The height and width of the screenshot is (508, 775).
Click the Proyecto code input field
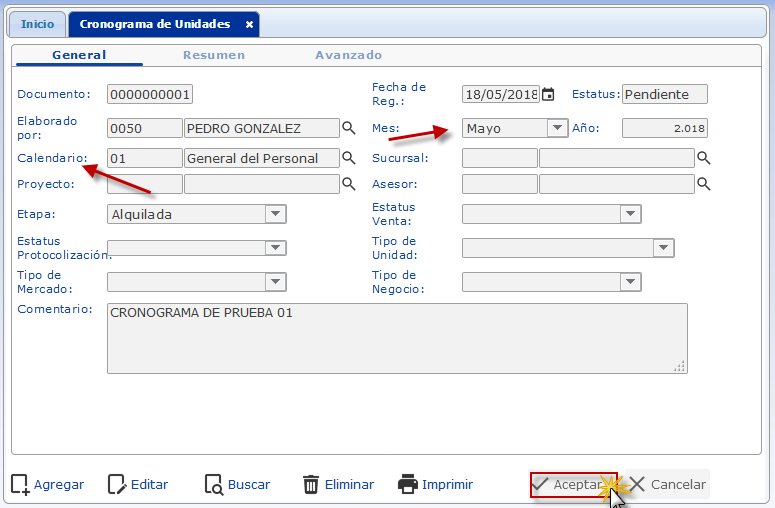(144, 184)
